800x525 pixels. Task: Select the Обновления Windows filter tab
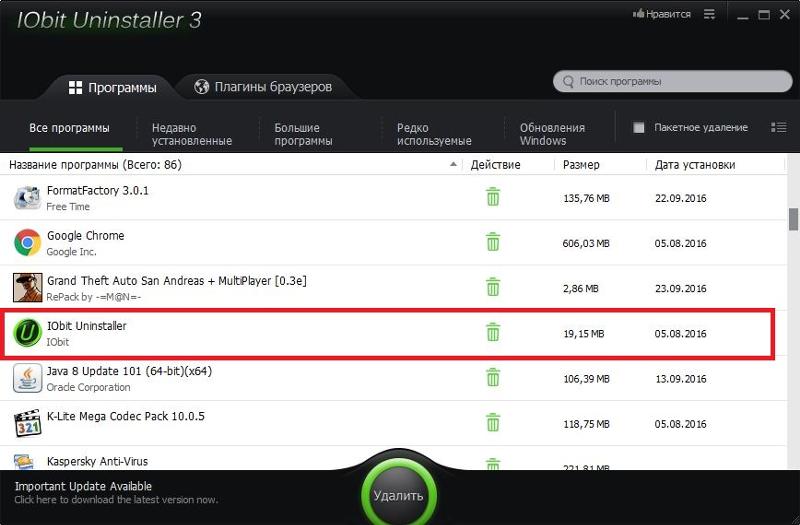point(552,134)
